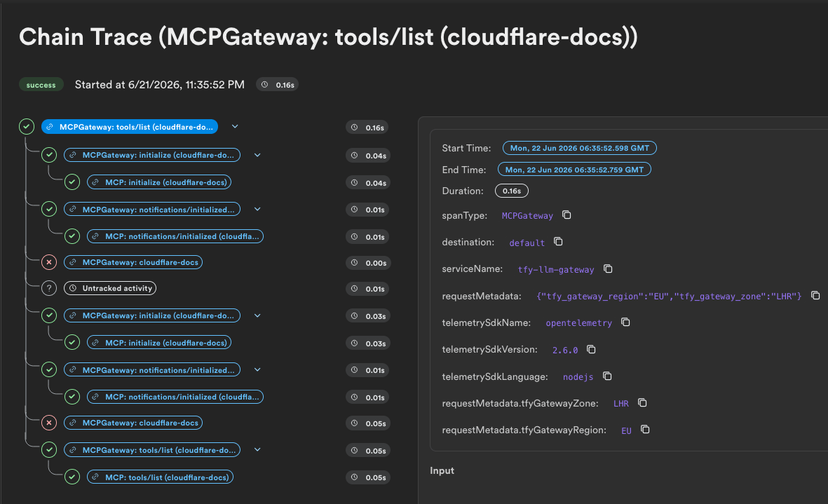Viewport: 828px width, 504px height.
Task: Open the failed MCPGateway: cloudflare-docs span 0.00s
Action: pos(133,262)
